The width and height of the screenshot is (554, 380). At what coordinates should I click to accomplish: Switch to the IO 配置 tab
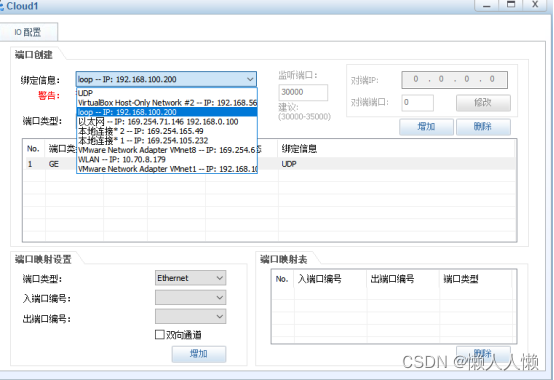click(28, 32)
